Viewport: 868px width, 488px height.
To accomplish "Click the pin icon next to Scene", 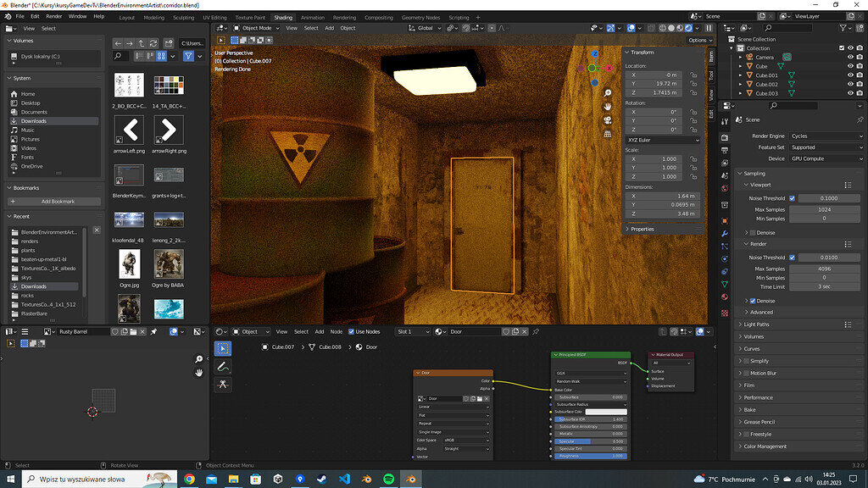I will tap(860, 119).
